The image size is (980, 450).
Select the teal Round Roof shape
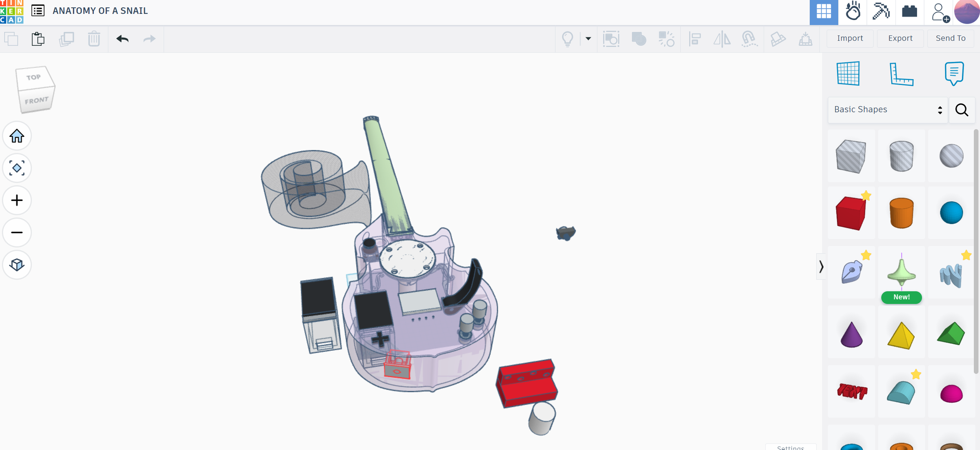click(901, 392)
